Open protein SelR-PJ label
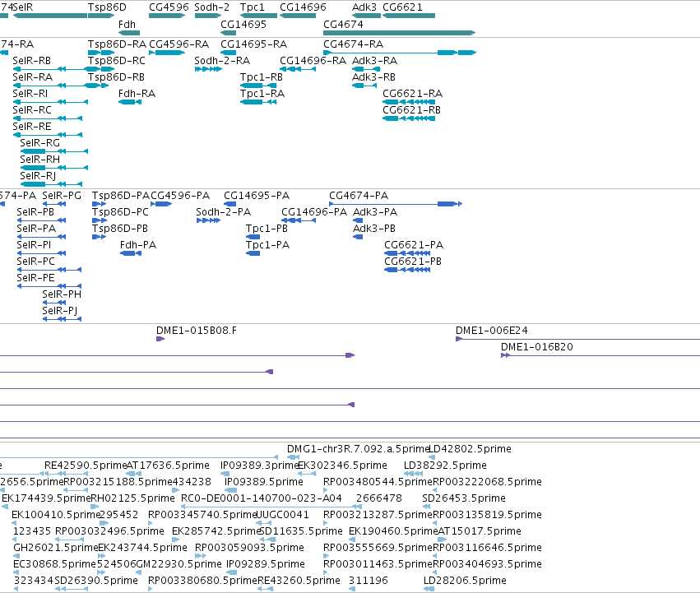Viewport: 700px width, 593px height. coord(60,310)
